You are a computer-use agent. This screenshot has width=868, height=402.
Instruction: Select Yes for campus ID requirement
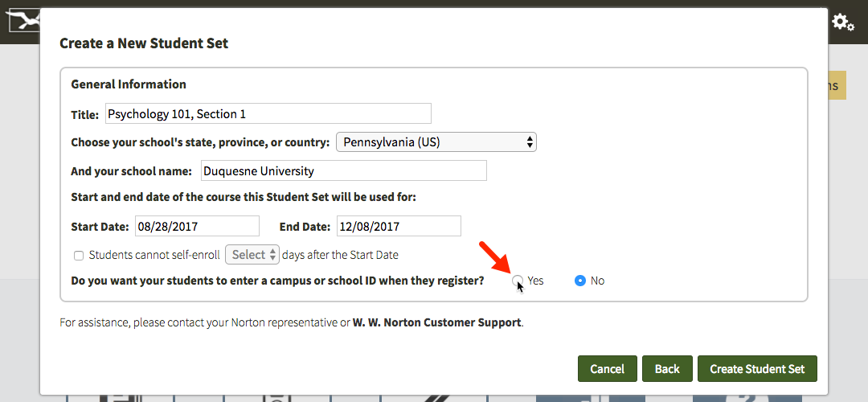click(517, 281)
